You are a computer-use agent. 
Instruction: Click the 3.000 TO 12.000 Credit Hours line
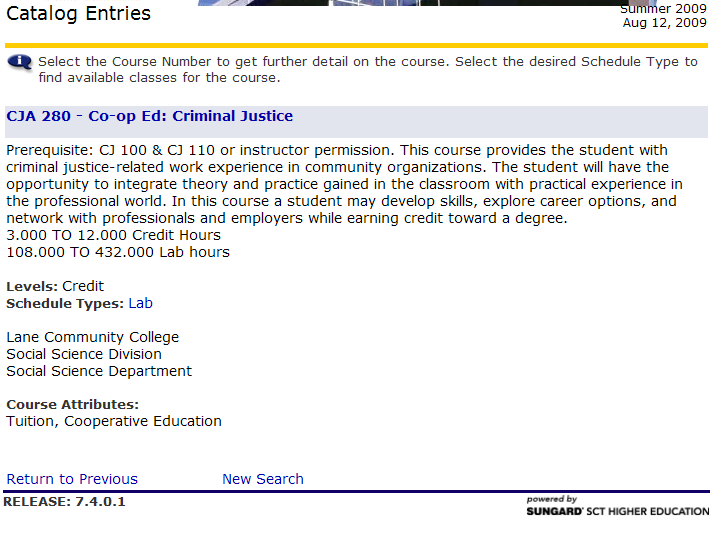(x=114, y=235)
